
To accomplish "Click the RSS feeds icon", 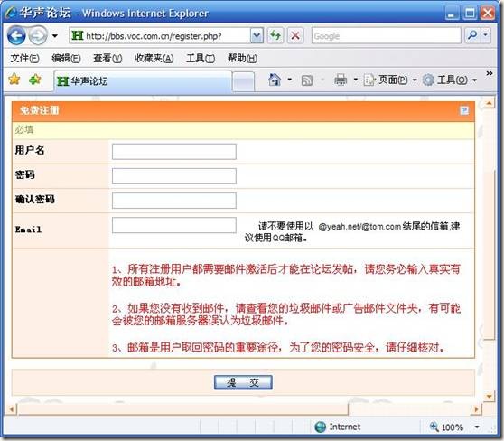I will point(306,80).
